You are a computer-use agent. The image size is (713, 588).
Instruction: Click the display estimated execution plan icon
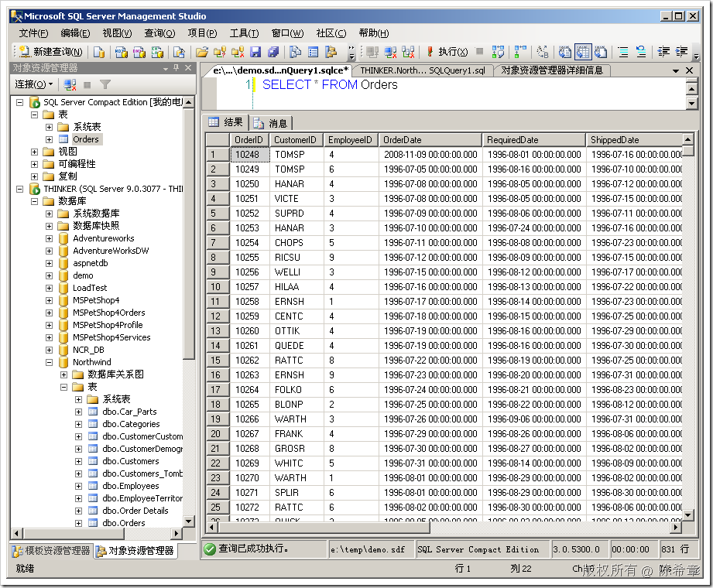tap(498, 52)
